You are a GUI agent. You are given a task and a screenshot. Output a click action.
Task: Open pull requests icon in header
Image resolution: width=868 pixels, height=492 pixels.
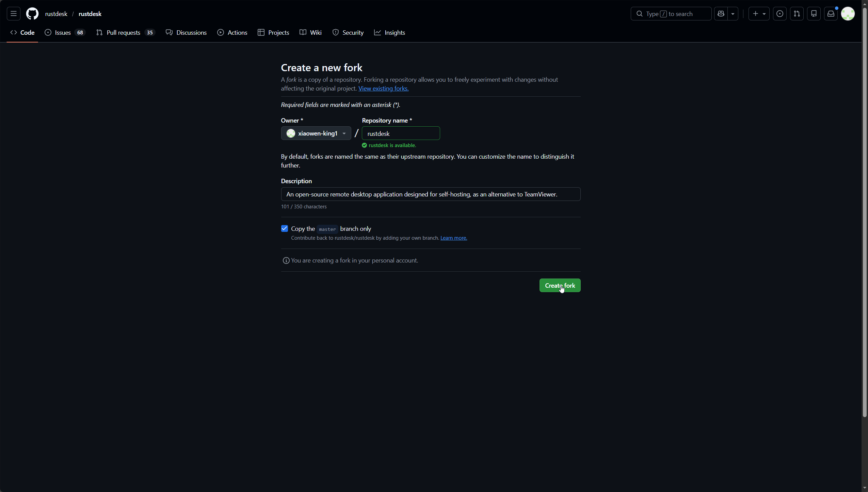(797, 14)
